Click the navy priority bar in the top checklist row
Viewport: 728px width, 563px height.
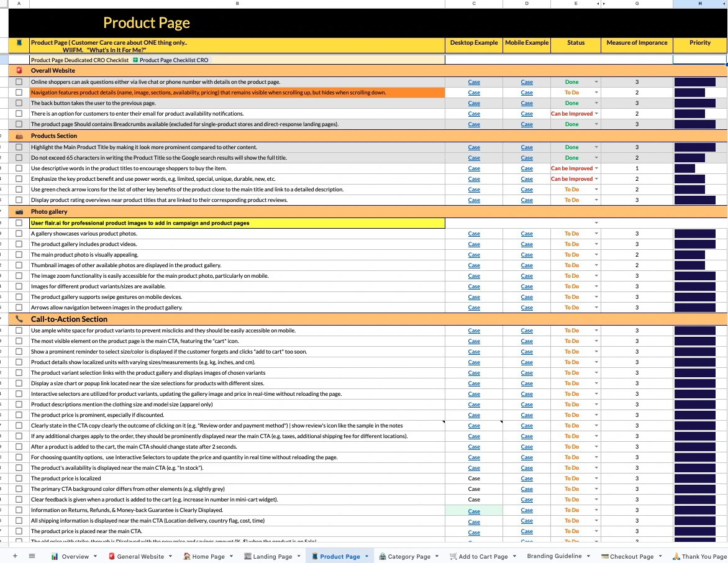pyautogui.click(x=696, y=81)
